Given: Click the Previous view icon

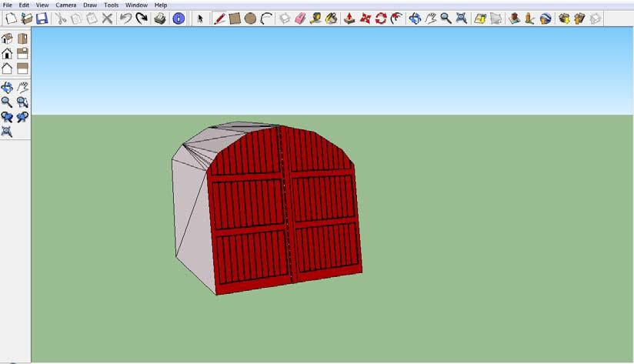Looking at the screenshot, I should click(7, 117).
